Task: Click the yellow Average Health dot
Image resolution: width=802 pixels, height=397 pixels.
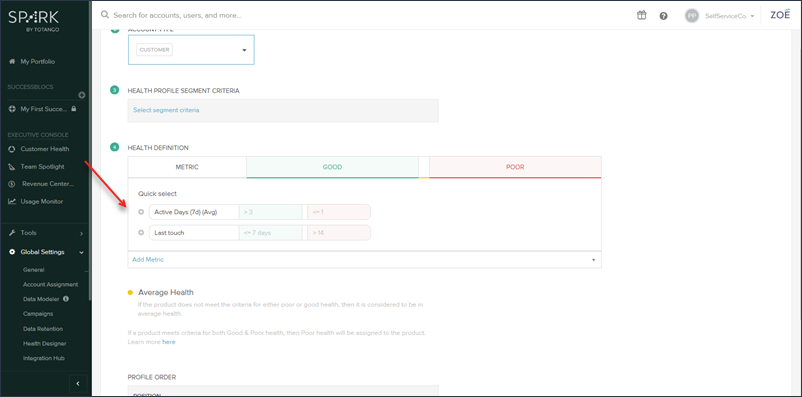Action: pos(130,293)
